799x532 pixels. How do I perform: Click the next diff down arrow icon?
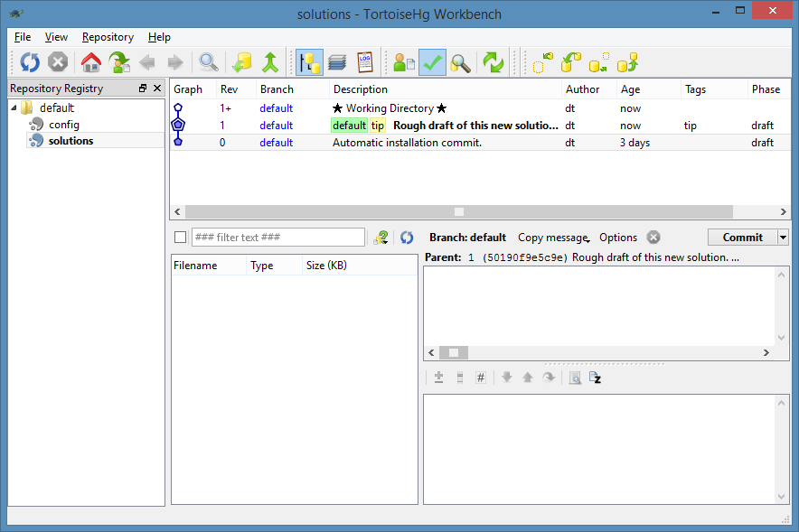pyautogui.click(x=506, y=378)
